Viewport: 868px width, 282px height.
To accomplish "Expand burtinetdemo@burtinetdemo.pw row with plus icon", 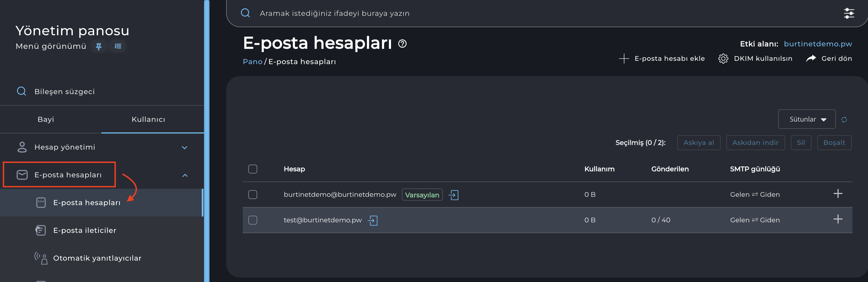I will pos(838,194).
